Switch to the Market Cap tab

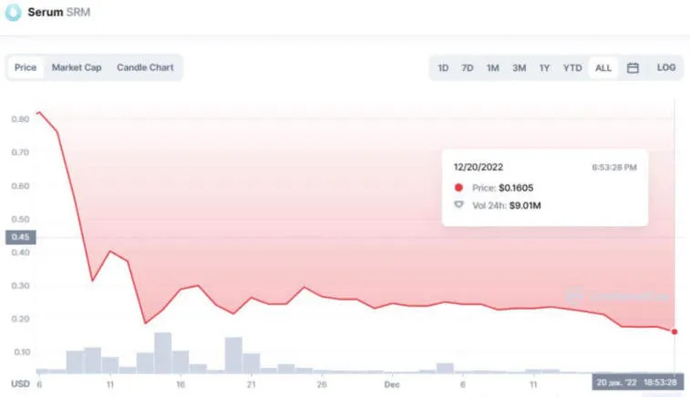(x=77, y=68)
